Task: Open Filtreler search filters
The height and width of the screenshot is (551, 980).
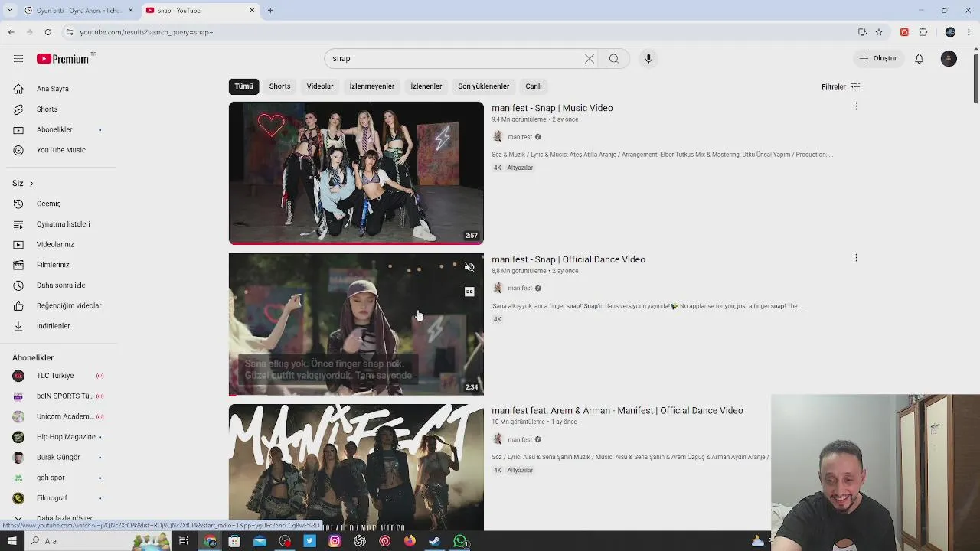Action: [841, 86]
